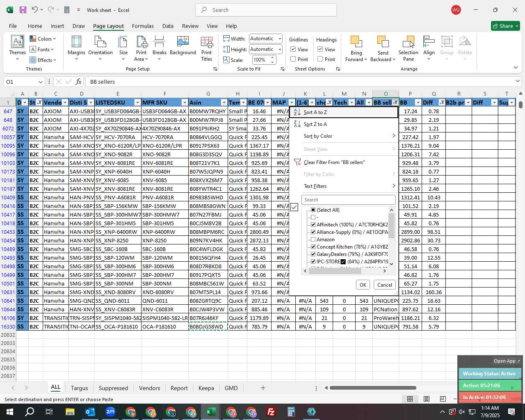The image size is (525, 420).
Task: Open the Print Area icon
Action: (x=142, y=42)
